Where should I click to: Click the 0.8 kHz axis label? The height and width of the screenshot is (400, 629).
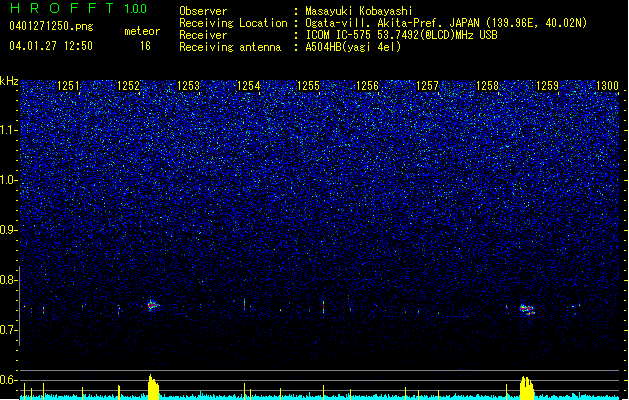point(9,280)
